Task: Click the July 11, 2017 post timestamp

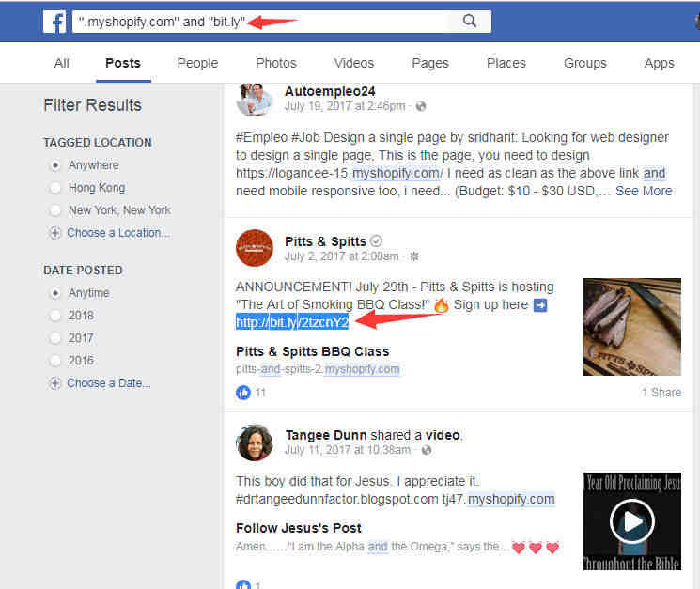Action: [x=348, y=450]
